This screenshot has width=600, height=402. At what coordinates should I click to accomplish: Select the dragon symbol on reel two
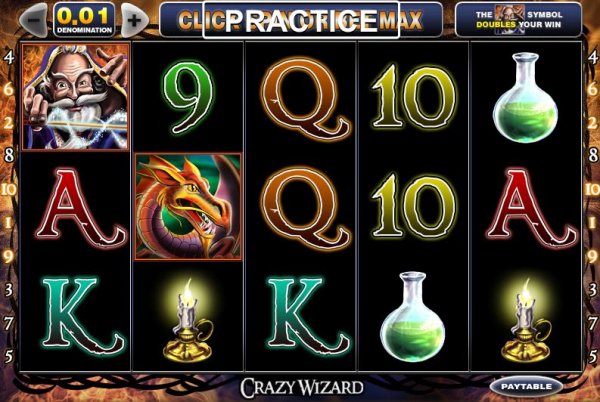188,207
